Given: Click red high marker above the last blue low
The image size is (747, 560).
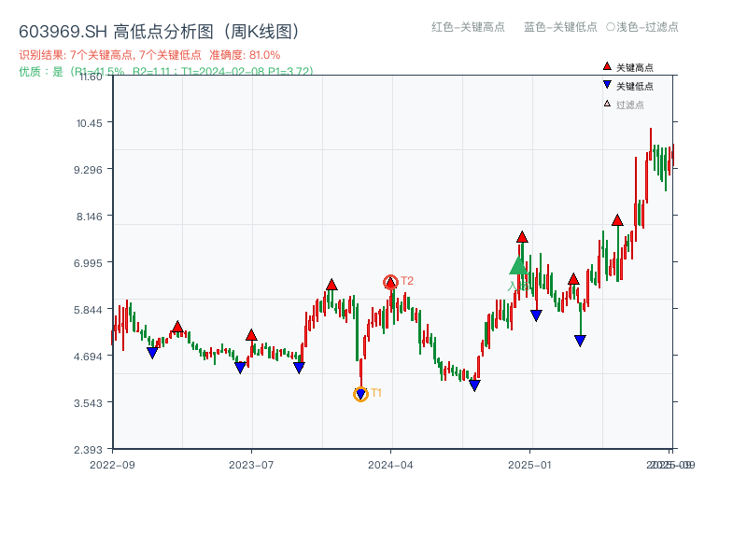Looking at the screenshot, I should coord(573,279).
